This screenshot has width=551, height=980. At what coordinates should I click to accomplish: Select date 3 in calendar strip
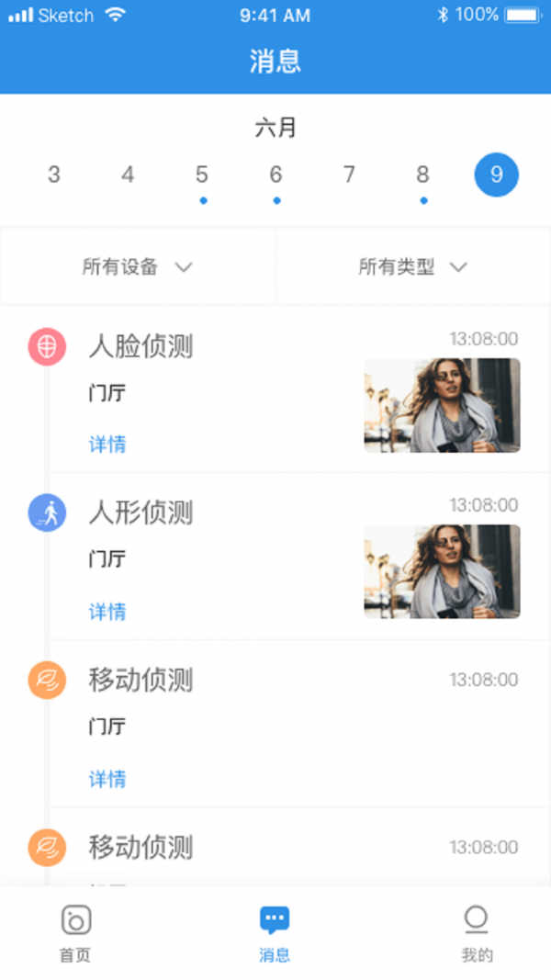[54, 175]
